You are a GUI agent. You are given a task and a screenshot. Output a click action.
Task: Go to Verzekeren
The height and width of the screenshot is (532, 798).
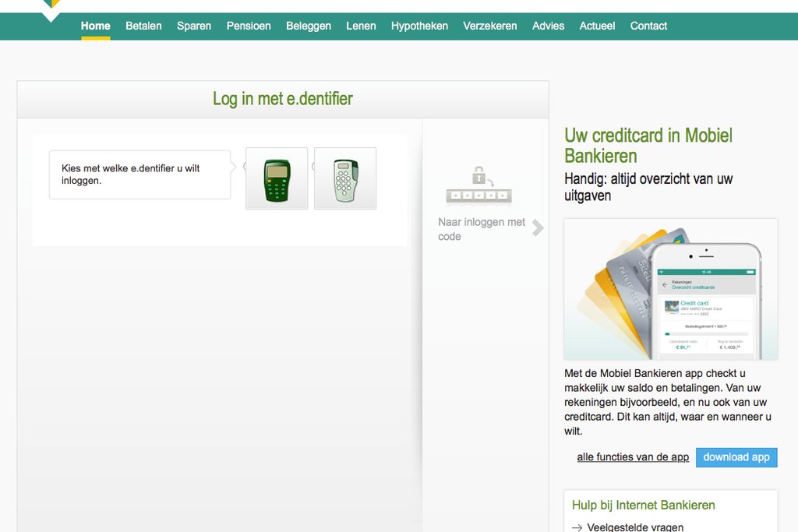pos(490,26)
